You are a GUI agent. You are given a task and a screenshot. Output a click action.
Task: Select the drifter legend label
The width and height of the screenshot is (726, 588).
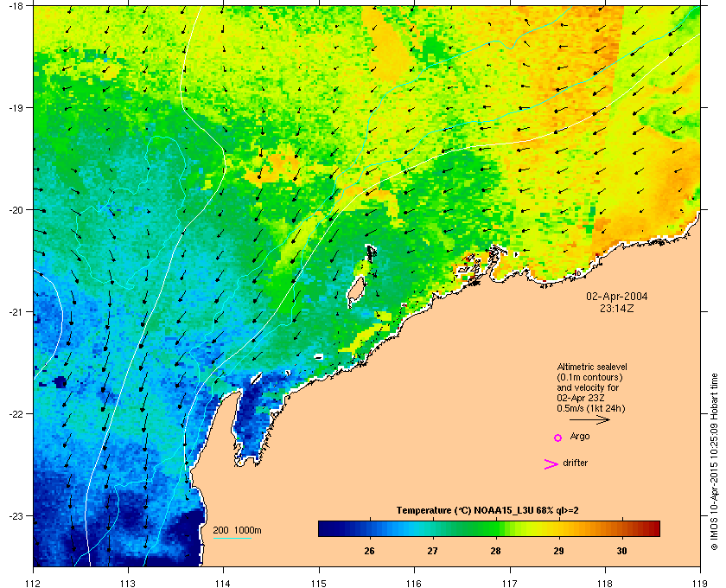point(575,463)
